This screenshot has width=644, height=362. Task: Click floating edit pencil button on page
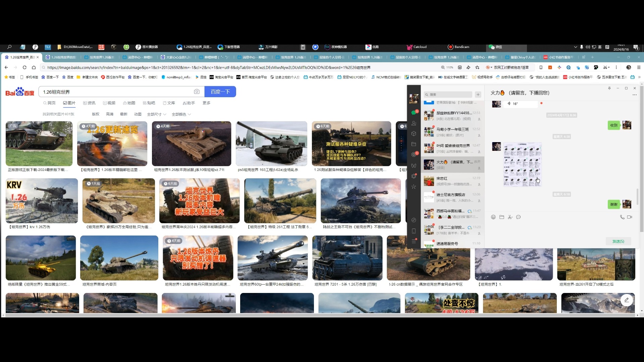627,300
